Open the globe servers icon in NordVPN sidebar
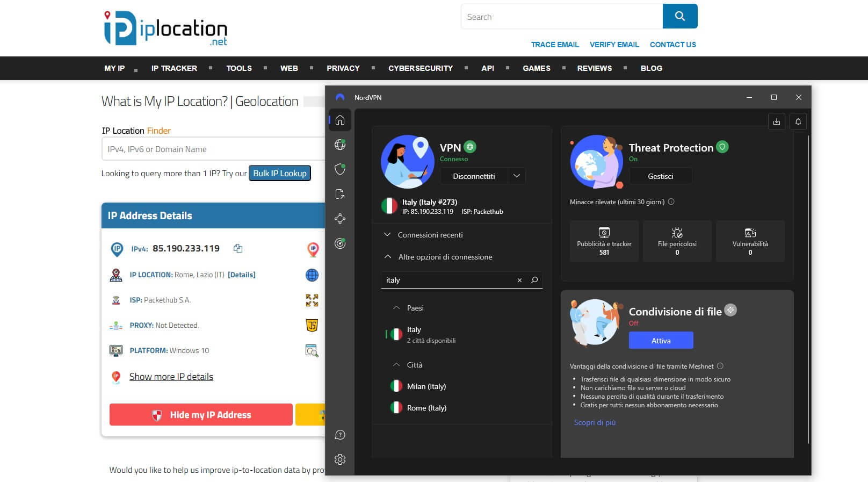The width and height of the screenshot is (868, 482). pyautogui.click(x=340, y=145)
